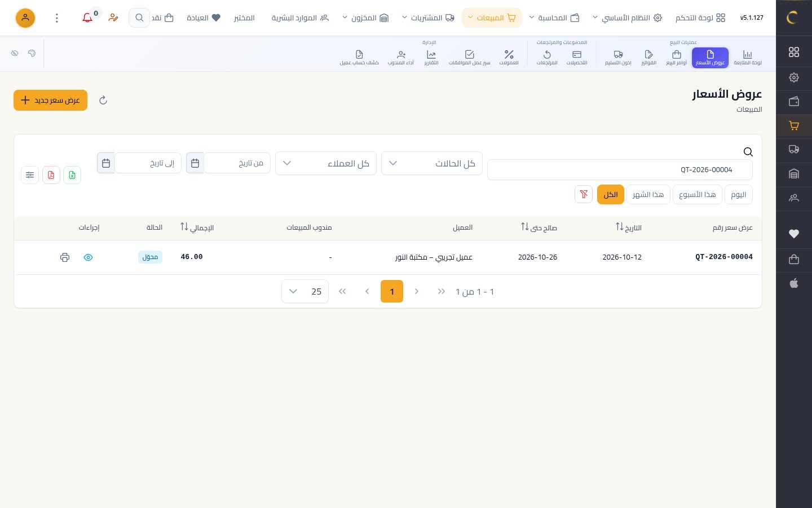
Task: Open column settings sliders icon
Action: point(30,175)
